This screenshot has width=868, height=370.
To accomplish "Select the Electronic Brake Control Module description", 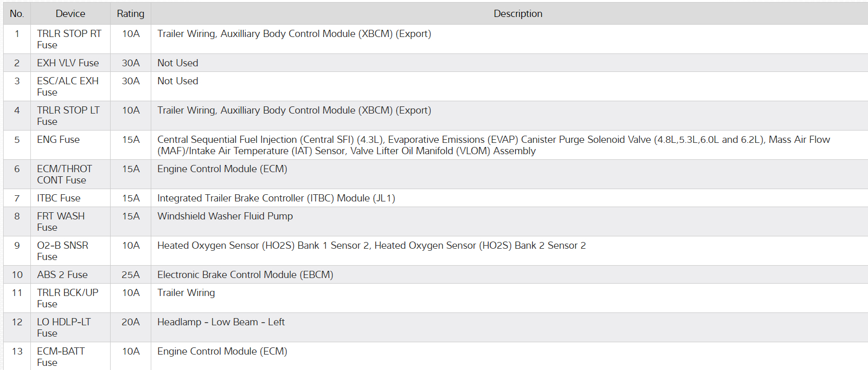I will tap(245, 274).
